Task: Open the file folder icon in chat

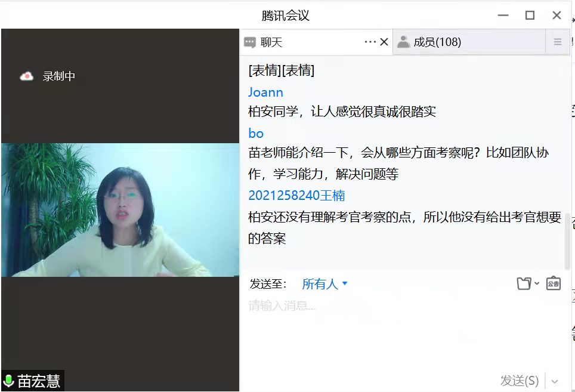Action: [524, 284]
